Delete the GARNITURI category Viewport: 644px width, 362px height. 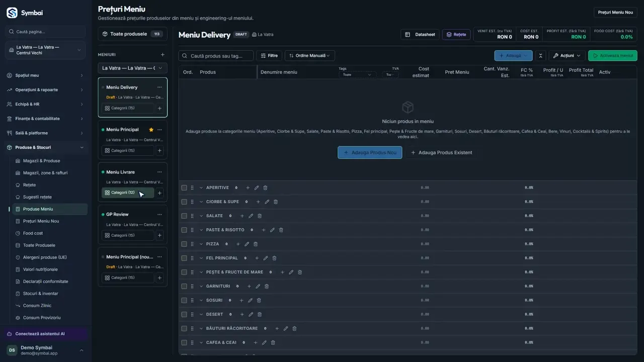coord(267,287)
